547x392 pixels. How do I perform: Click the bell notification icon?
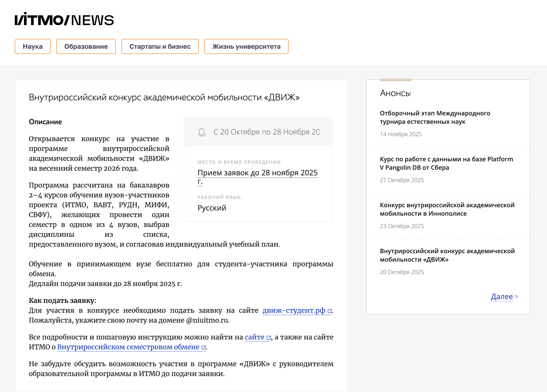(202, 132)
